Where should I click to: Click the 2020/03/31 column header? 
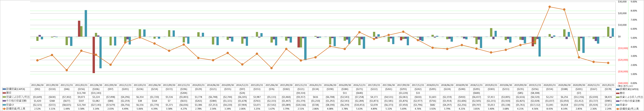[x=549, y=85]
